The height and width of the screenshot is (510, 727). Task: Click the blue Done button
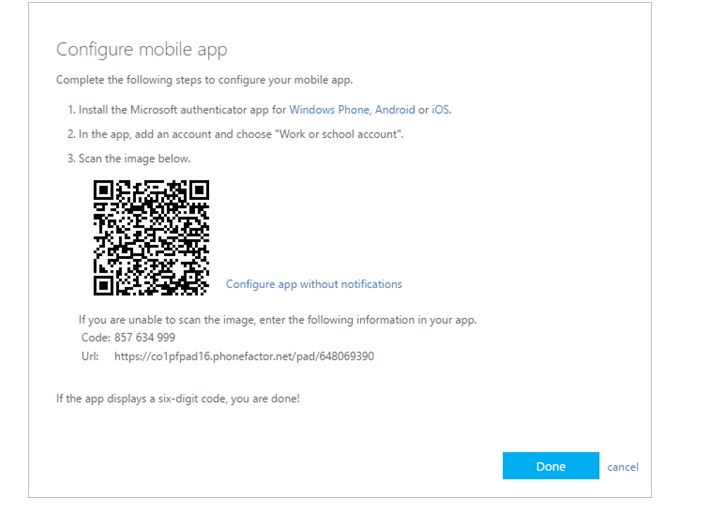[550, 465]
